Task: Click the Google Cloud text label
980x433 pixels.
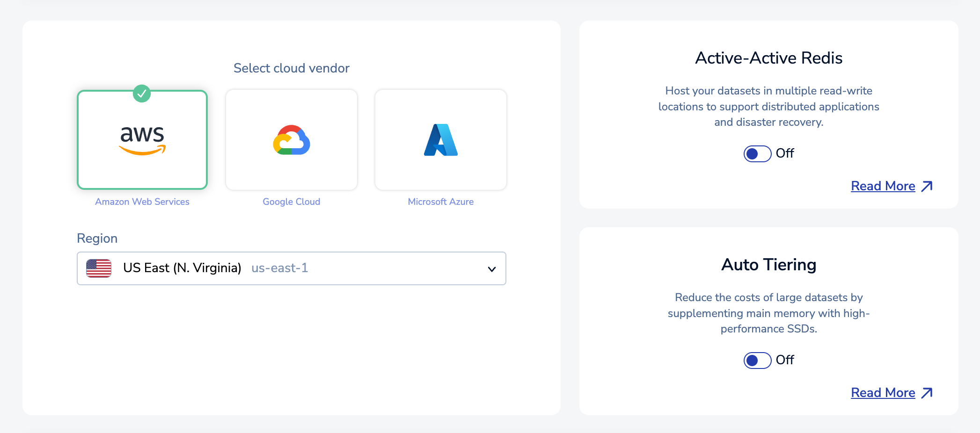Action: tap(291, 202)
